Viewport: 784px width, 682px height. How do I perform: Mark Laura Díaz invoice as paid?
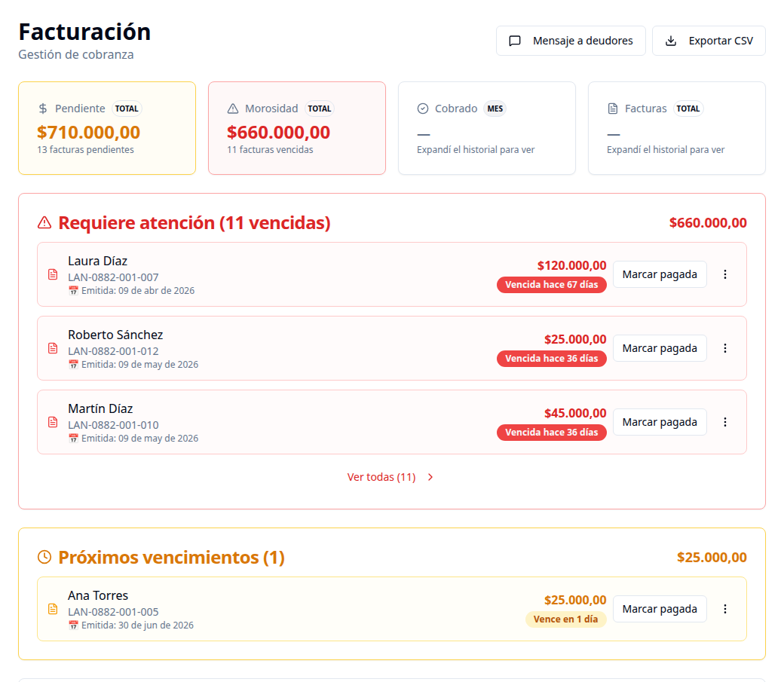[660, 274]
